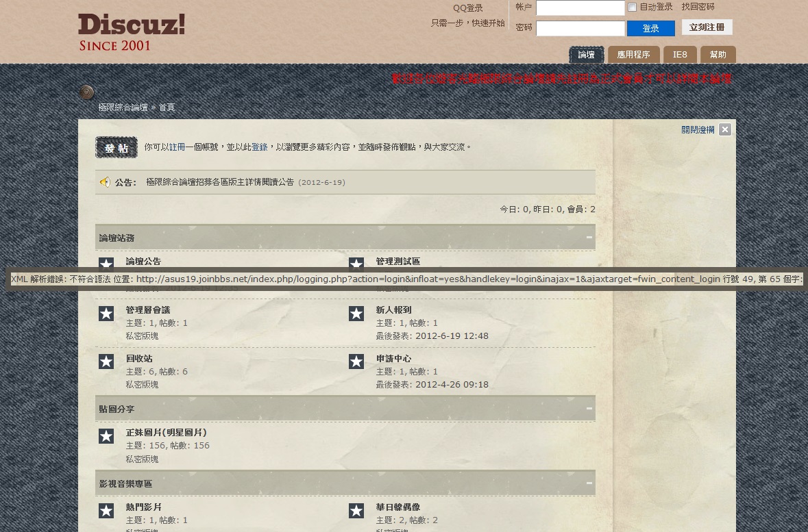The height and width of the screenshot is (532, 808).
Task: Click the 極限綜合論壇 breadcrumb link
Action: [123, 107]
